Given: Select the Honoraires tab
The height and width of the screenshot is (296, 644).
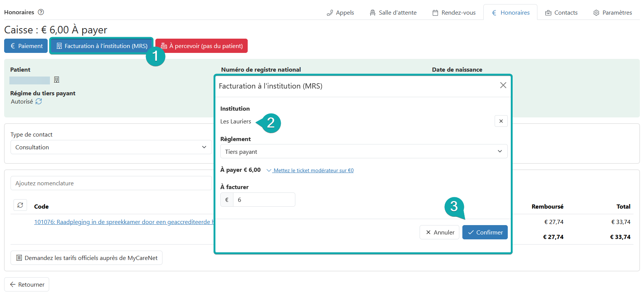Looking at the screenshot, I should pos(510,13).
